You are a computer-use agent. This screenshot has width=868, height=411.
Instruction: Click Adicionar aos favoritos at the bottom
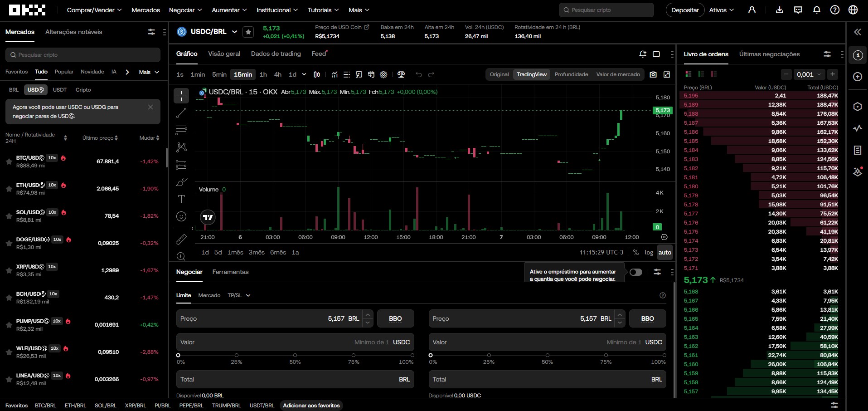click(x=311, y=406)
